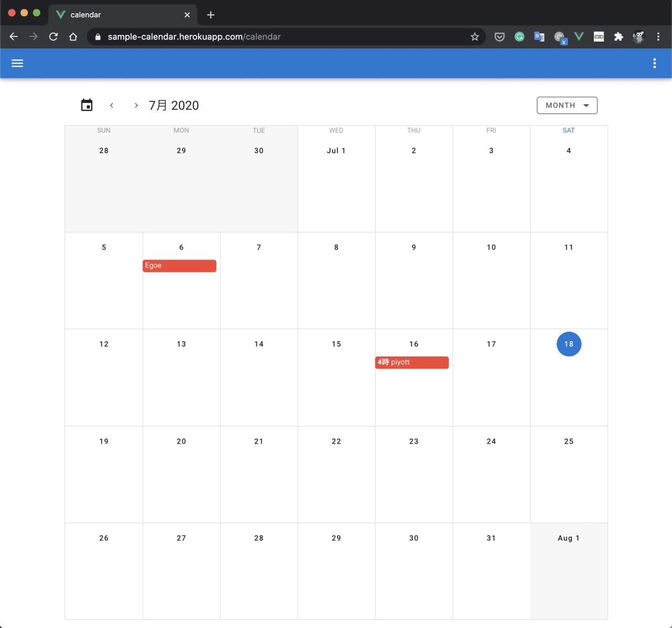Select the date 5

[104, 247]
